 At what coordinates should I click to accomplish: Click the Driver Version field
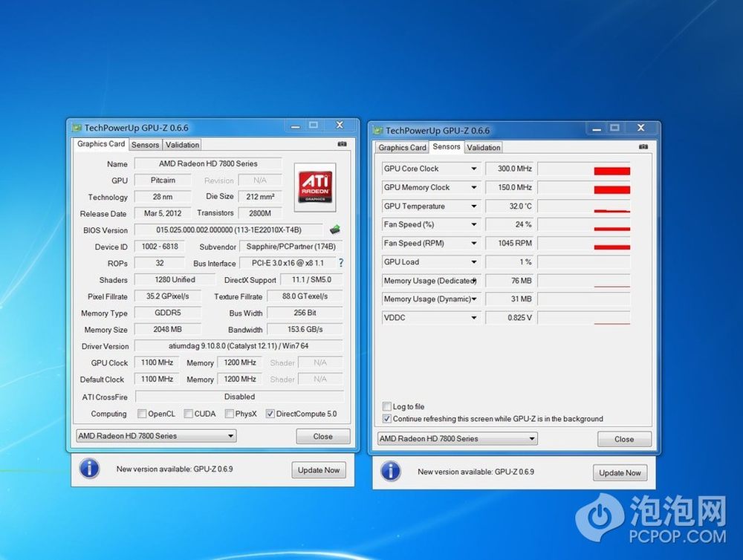pyautogui.click(x=239, y=346)
